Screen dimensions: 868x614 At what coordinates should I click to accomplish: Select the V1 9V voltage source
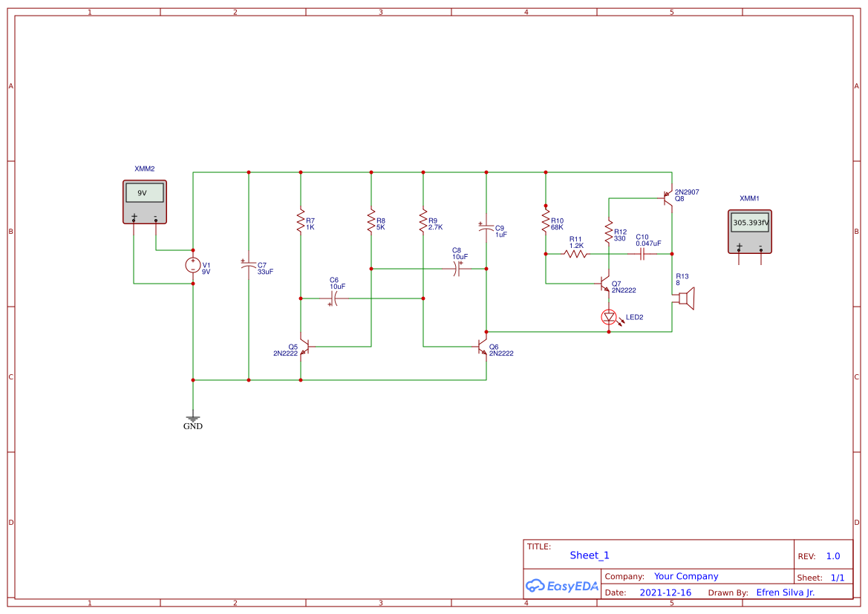[193, 267]
